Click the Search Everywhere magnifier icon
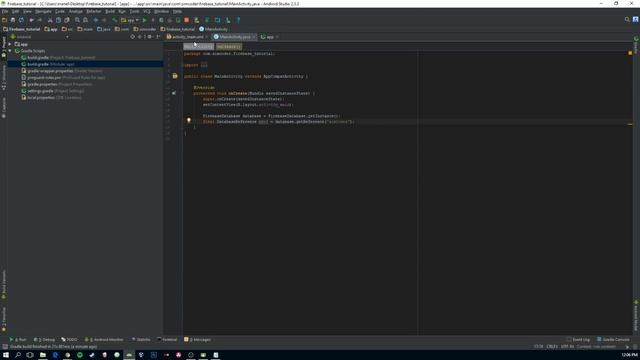 pyautogui.click(x=627, y=20)
